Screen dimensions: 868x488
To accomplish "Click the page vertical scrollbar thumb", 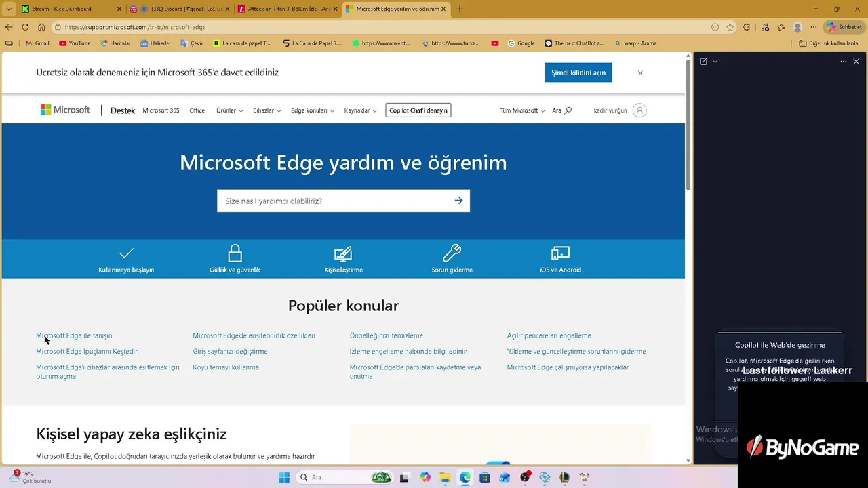I will click(688, 125).
